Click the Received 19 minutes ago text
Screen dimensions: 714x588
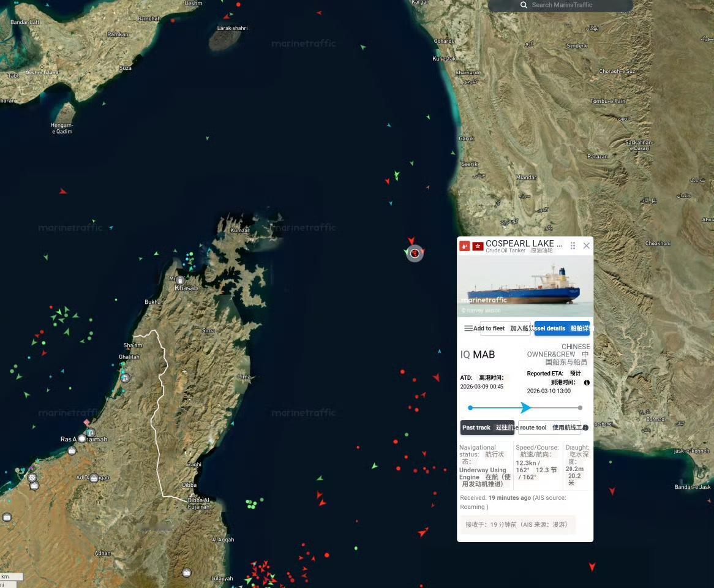click(495, 498)
